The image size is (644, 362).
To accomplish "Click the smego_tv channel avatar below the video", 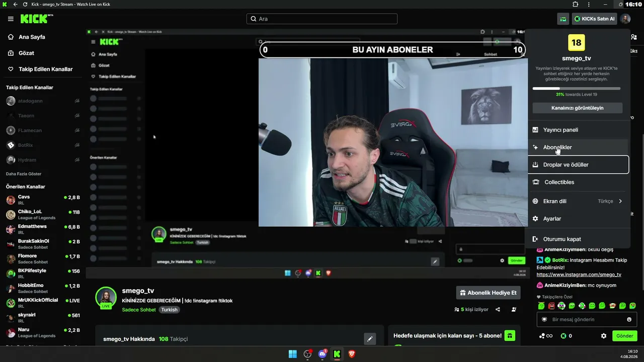I will point(106,297).
